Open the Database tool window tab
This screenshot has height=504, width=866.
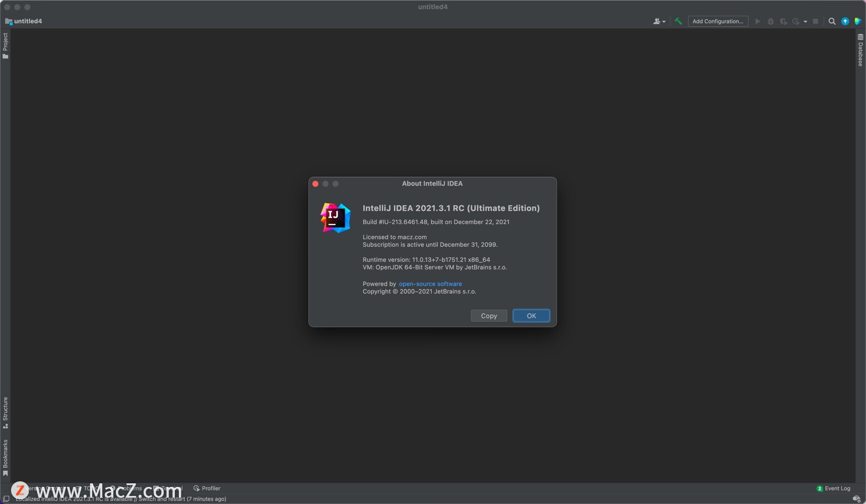860,50
